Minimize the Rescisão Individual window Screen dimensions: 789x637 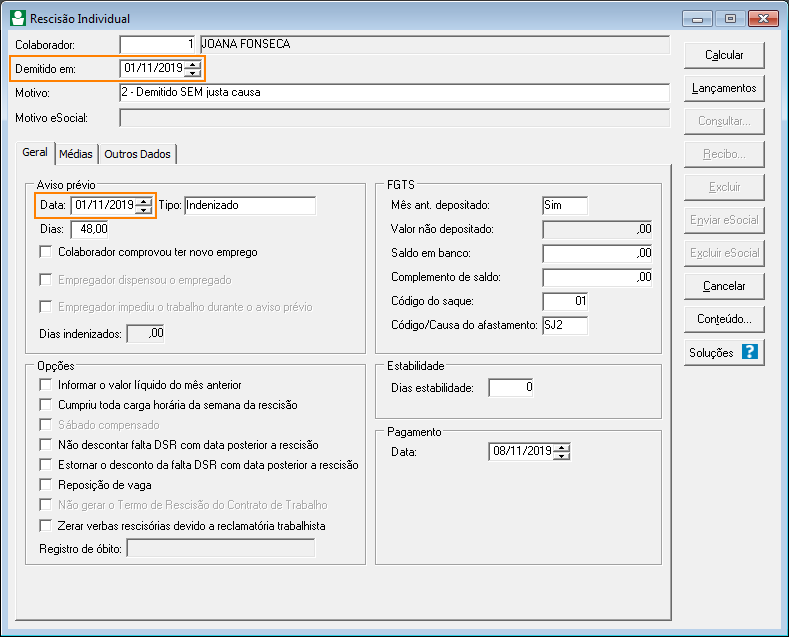coord(697,19)
